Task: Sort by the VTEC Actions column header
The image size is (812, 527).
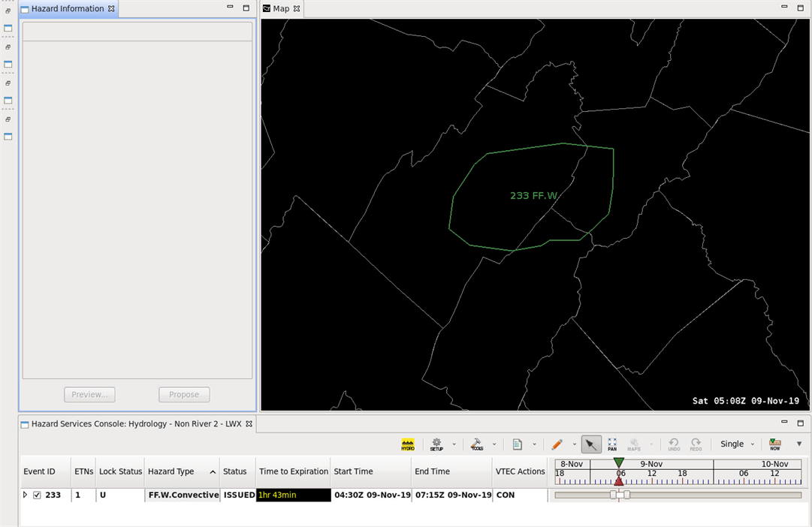Action: 520,471
